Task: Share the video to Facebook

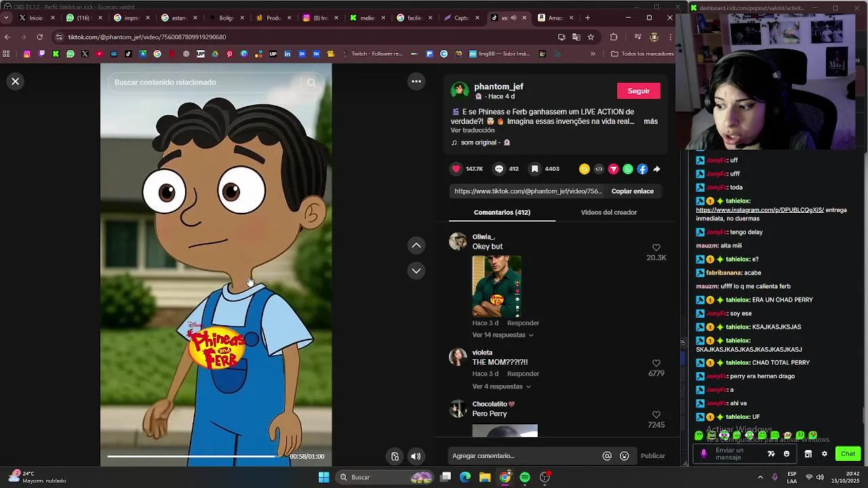Action: [642, 169]
